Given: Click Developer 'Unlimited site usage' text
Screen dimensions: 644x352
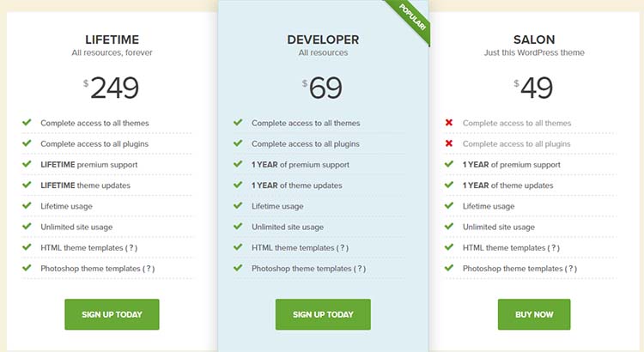Looking at the screenshot, I should coord(288,227).
